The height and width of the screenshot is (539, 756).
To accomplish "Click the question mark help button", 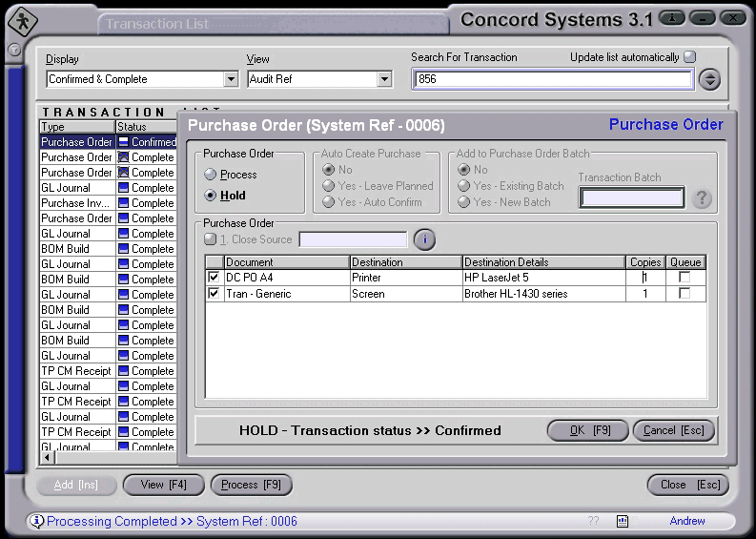I will 702,197.
